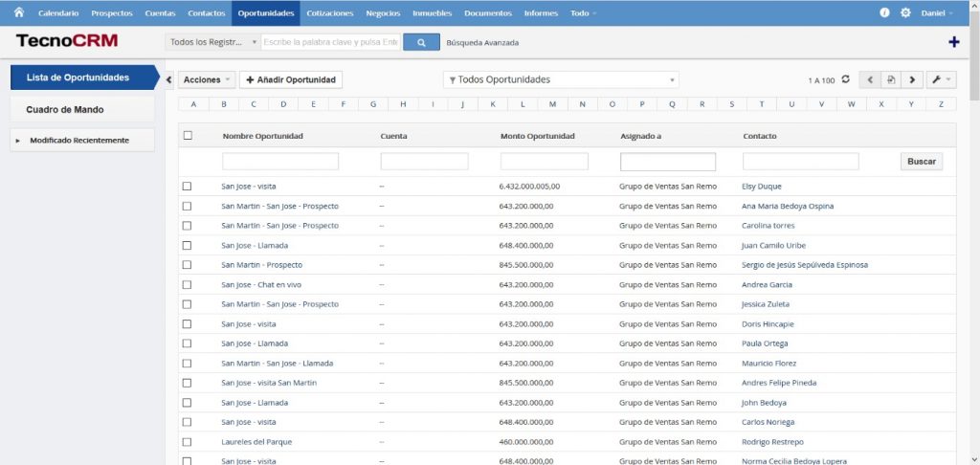This screenshot has width=980, height=465.
Task: Check the box for Elsy Duque row
Action: coord(188,187)
